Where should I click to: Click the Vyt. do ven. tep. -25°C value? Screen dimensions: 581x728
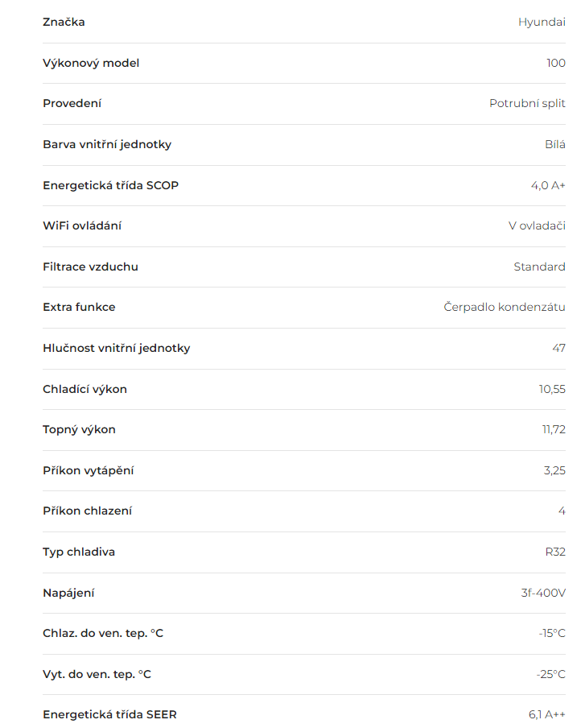(x=551, y=674)
